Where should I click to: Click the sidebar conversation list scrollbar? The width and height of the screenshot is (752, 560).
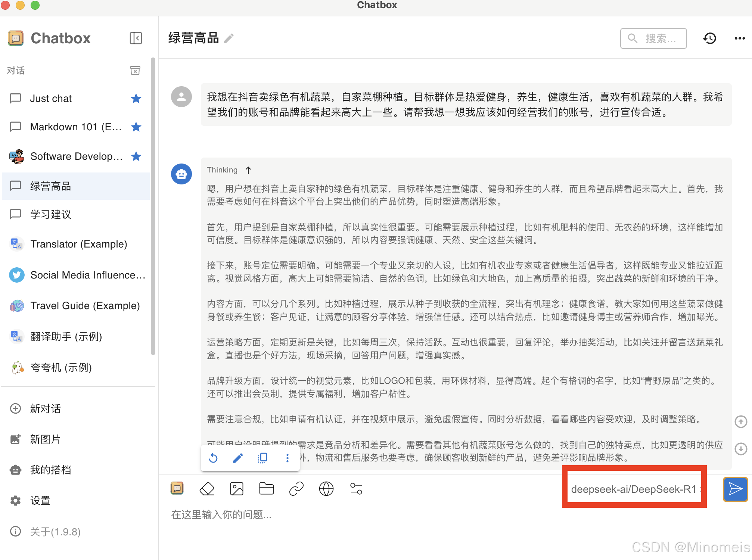[x=153, y=205]
